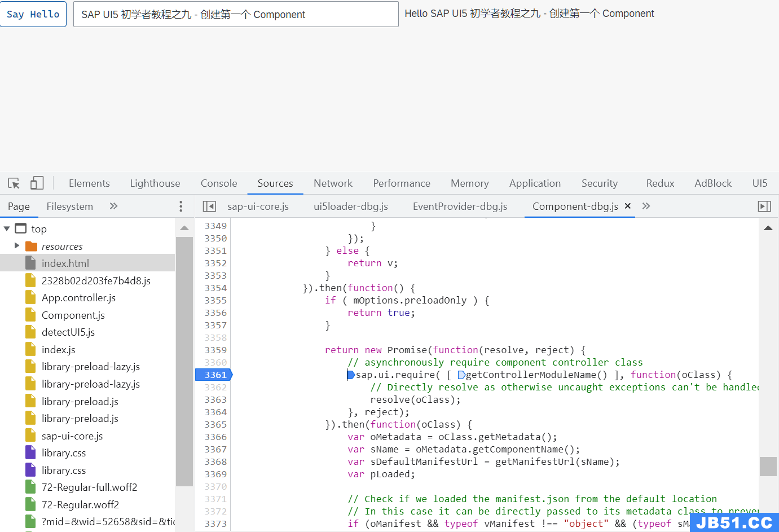Image resolution: width=779 pixels, height=532 pixels.
Task: Set a breakpoint on line 3355
Action: click(x=215, y=300)
